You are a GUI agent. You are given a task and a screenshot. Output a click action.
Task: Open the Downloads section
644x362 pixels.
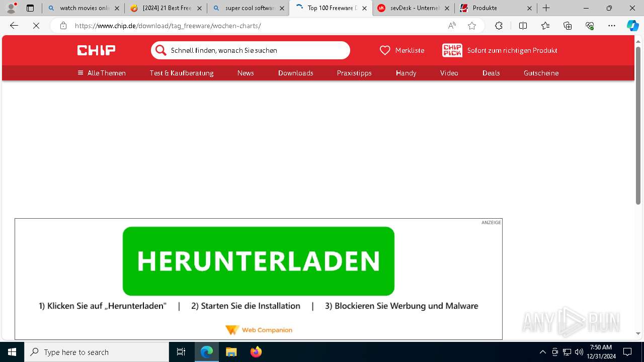pos(296,73)
